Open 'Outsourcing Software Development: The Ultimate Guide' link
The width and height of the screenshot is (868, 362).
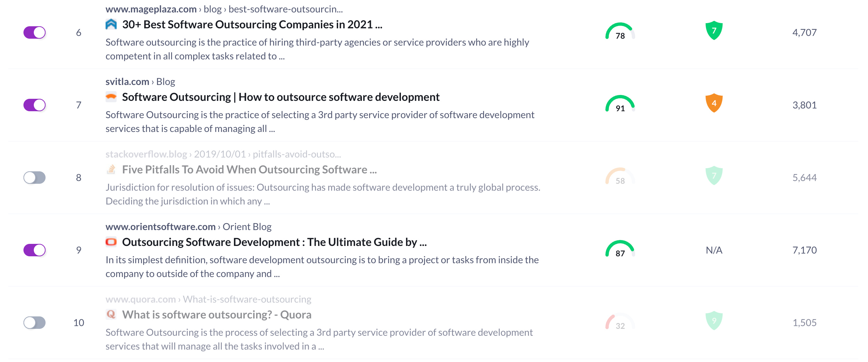pos(274,242)
